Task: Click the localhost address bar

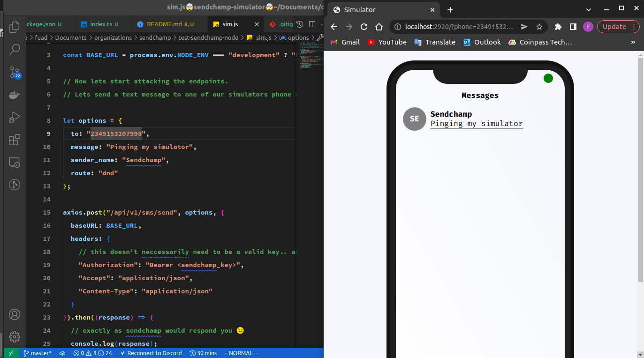Action: (x=459, y=27)
